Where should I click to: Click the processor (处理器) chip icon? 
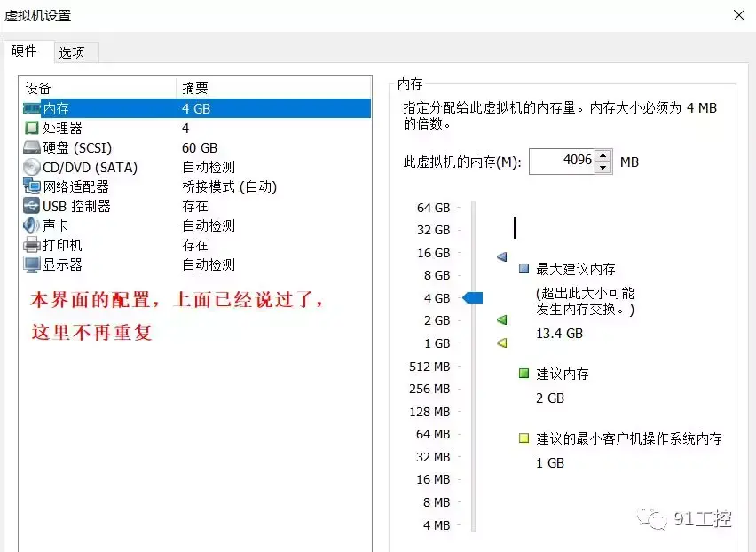click(x=31, y=128)
